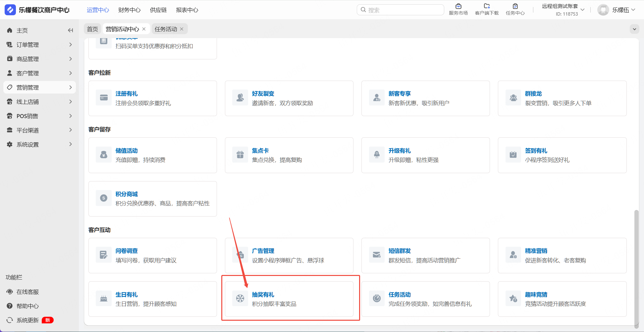Open the 精准营销 activity link

coord(536,251)
